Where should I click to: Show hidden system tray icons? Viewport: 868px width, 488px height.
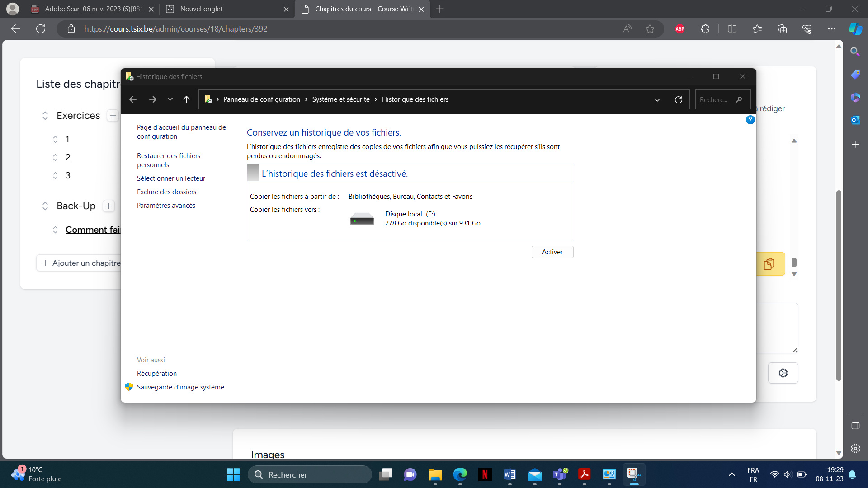[731, 474]
